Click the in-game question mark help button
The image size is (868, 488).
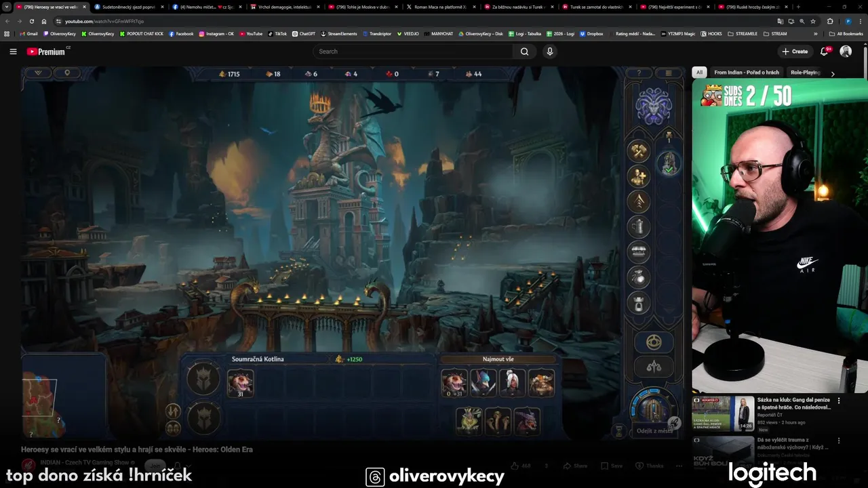tap(638, 73)
